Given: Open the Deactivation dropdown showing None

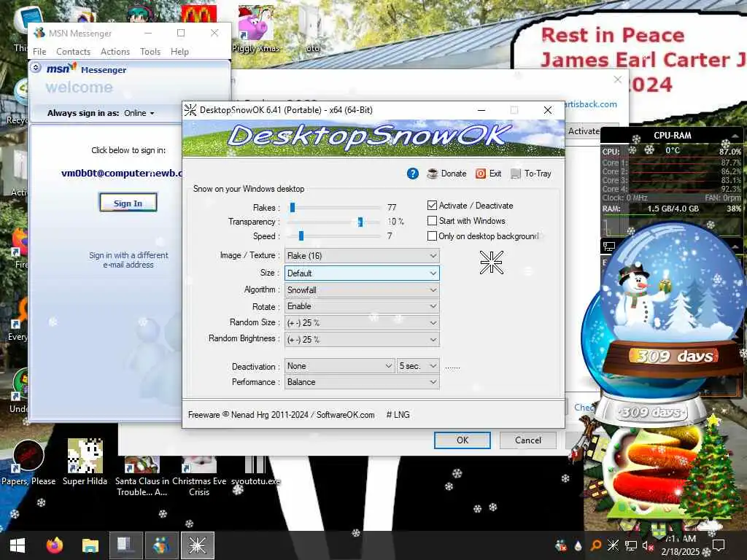Looking at the screenshot, I should pos(339,366).
